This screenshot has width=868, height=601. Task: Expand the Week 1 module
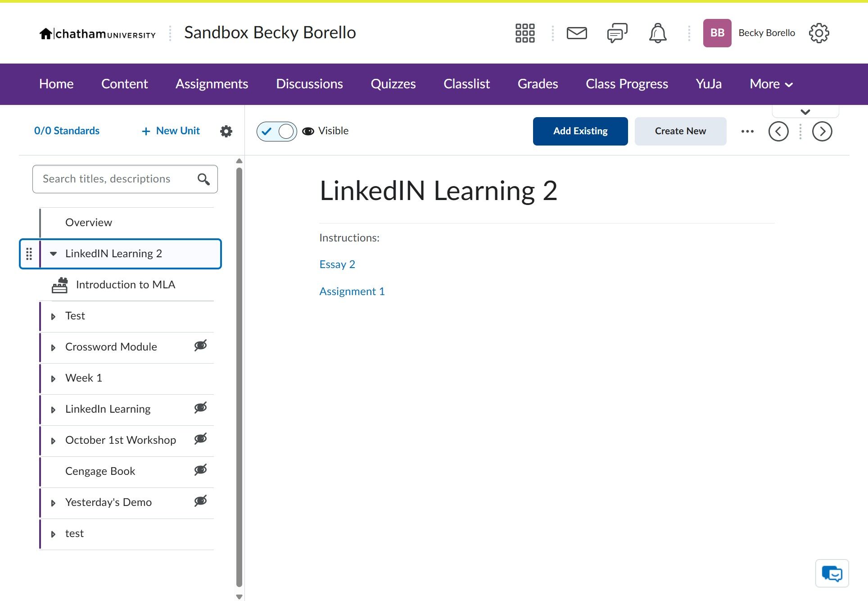(x=53, y=378)
